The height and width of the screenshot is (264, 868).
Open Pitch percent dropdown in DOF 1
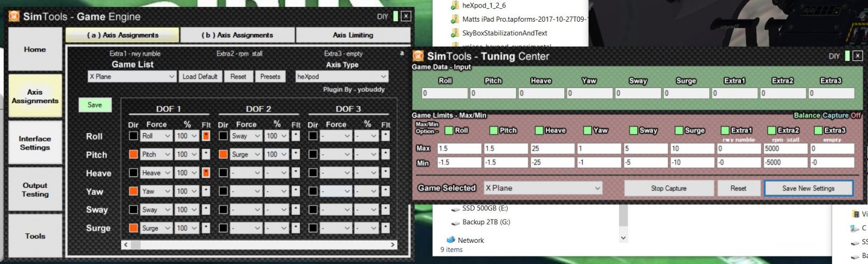pos(187,154)
